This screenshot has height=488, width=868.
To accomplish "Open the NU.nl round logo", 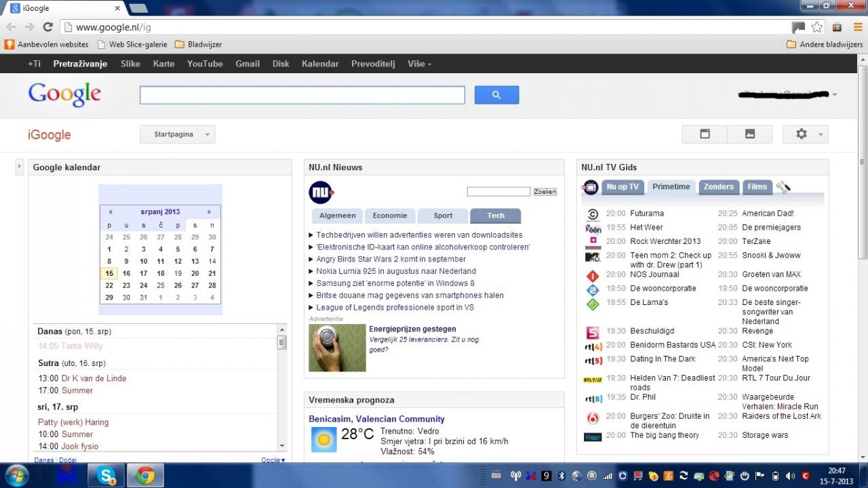I will point(321,192).
